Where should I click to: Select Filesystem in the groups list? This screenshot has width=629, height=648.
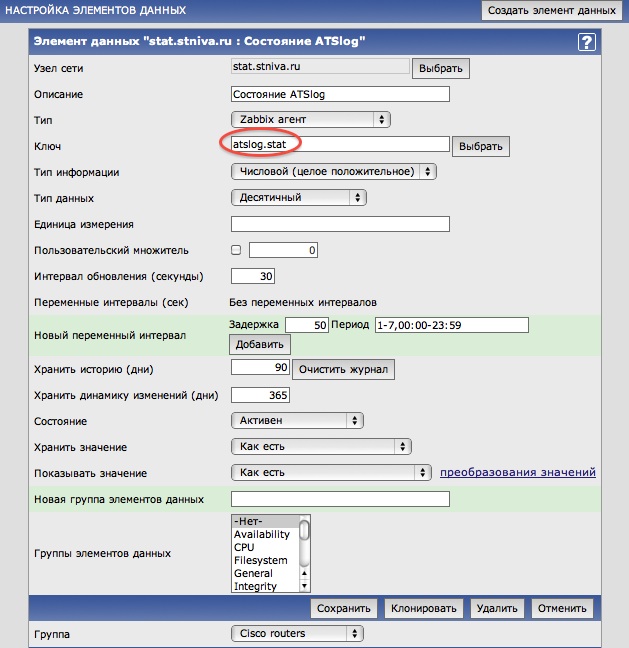click(x=261, y=560)
